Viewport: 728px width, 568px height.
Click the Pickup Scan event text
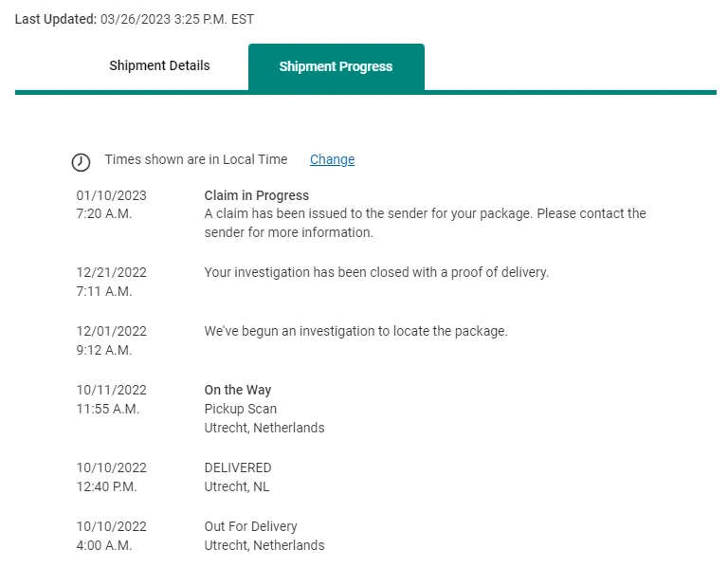point(241,409)
